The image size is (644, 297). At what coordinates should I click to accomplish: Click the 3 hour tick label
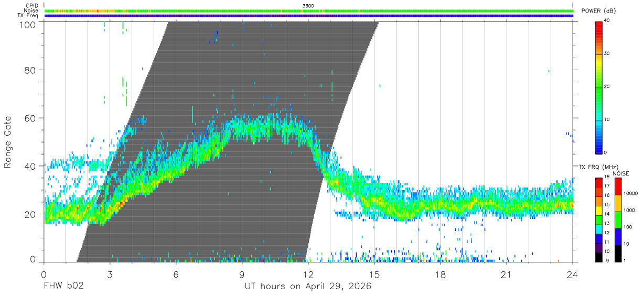pyautogui.click(x=110, y=274)
